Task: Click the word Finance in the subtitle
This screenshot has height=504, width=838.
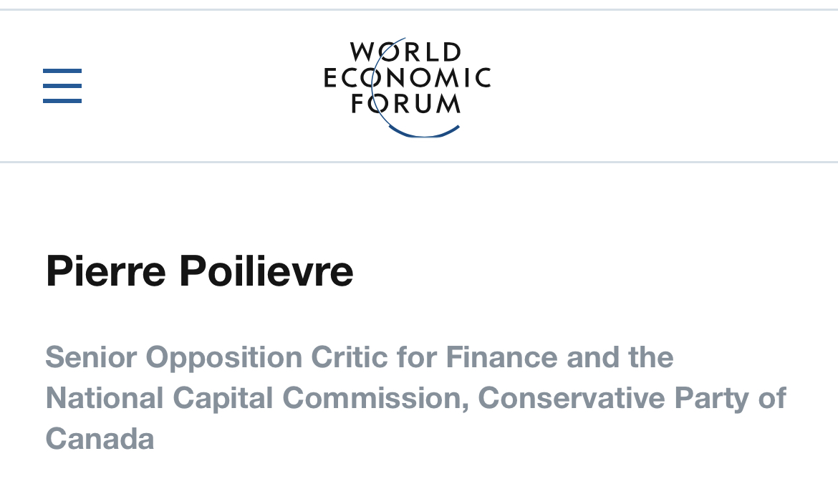Action: (502, 357)
